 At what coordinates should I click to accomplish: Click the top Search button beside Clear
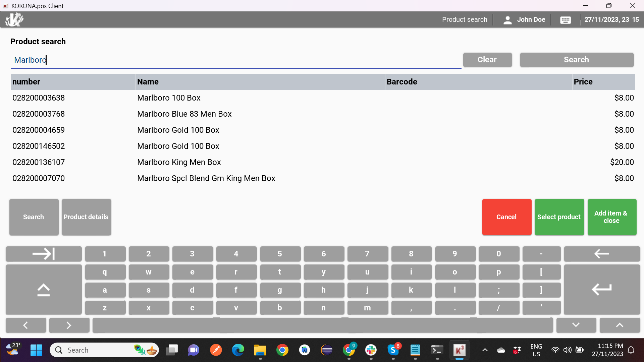click(577, 60)
